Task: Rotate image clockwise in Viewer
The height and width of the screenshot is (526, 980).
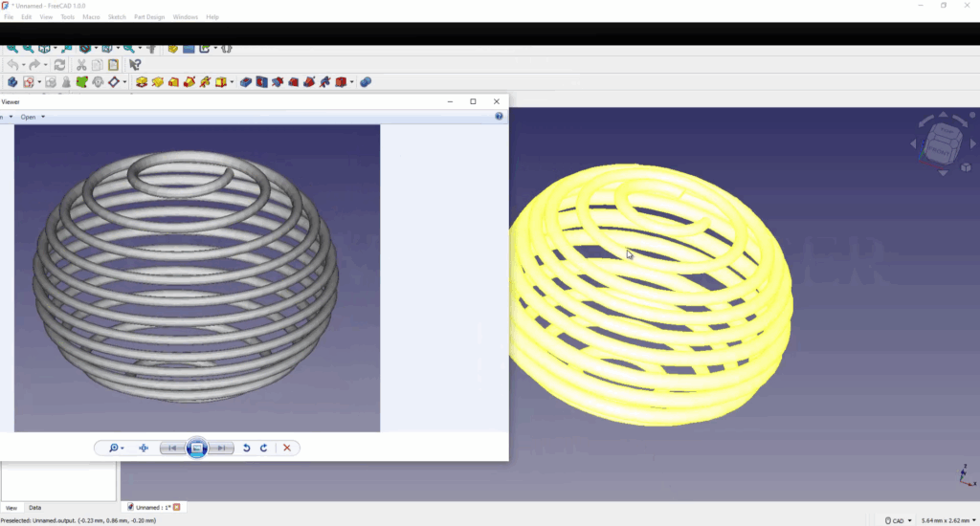Action: click(264, 448)
